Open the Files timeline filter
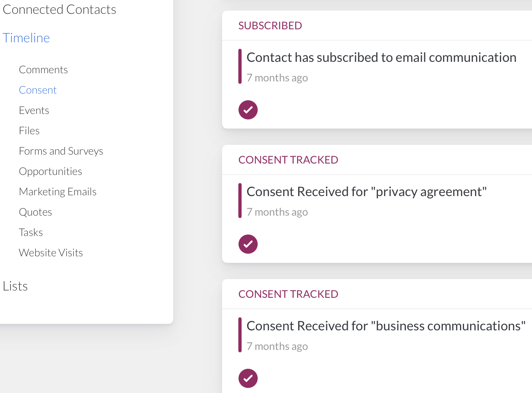 pos(29,131)
